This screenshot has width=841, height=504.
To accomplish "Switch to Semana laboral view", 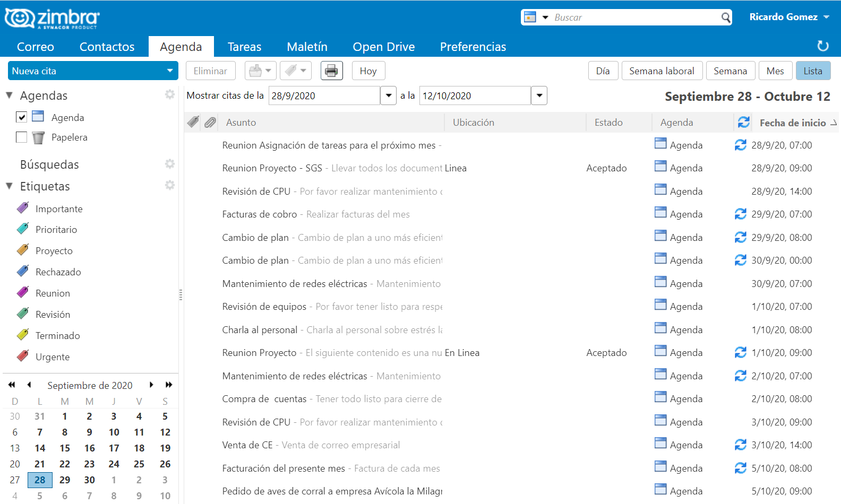I will 662,71.
